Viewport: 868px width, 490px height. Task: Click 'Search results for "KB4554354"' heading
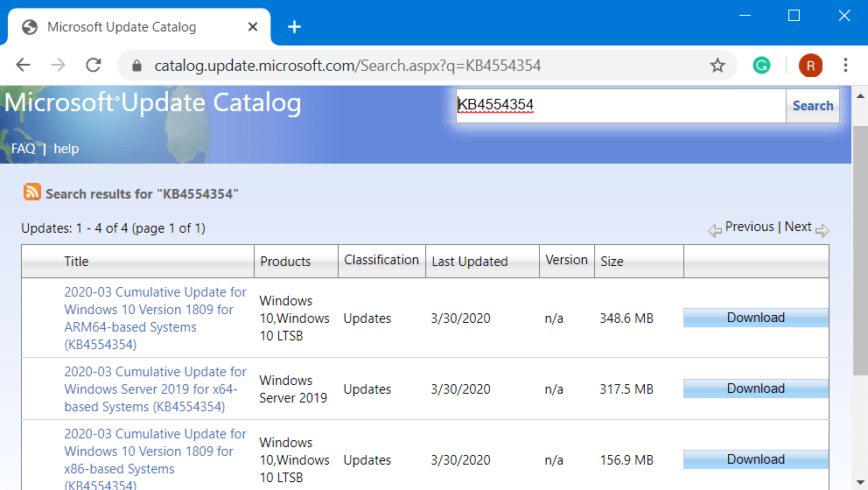pos(142,193)
